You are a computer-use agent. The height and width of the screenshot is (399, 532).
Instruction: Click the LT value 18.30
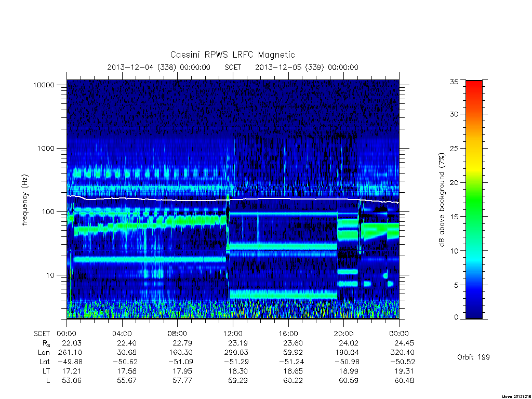(x=238, y=371)
